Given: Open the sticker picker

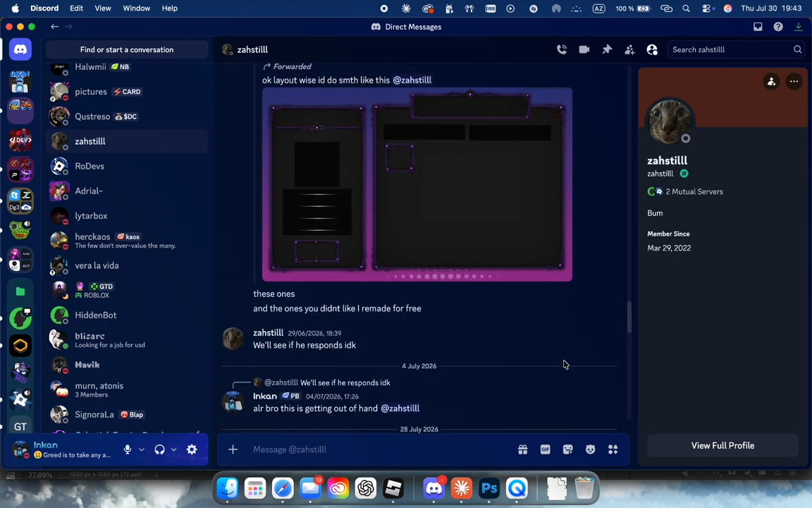Looking at the screenshot, I should [x=568, y=449].
